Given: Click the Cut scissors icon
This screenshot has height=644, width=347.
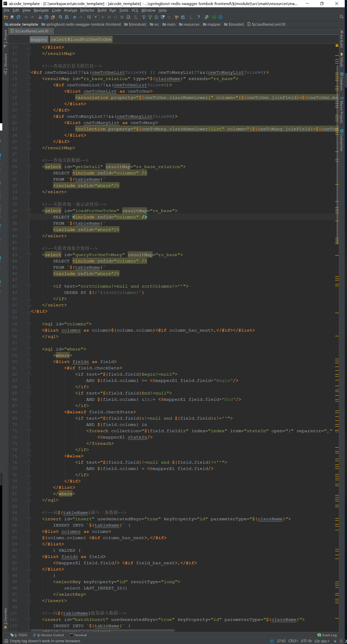Looking at the screenshot, I should tap(40, 17).
